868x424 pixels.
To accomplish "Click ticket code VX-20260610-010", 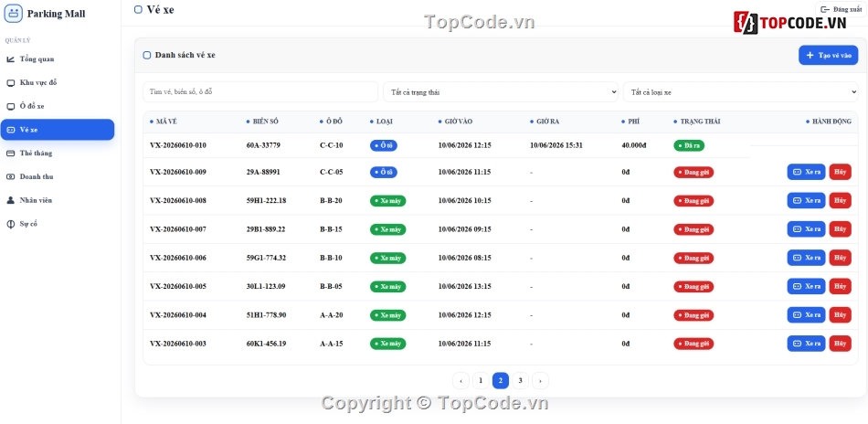I will [x=177, y=145].
